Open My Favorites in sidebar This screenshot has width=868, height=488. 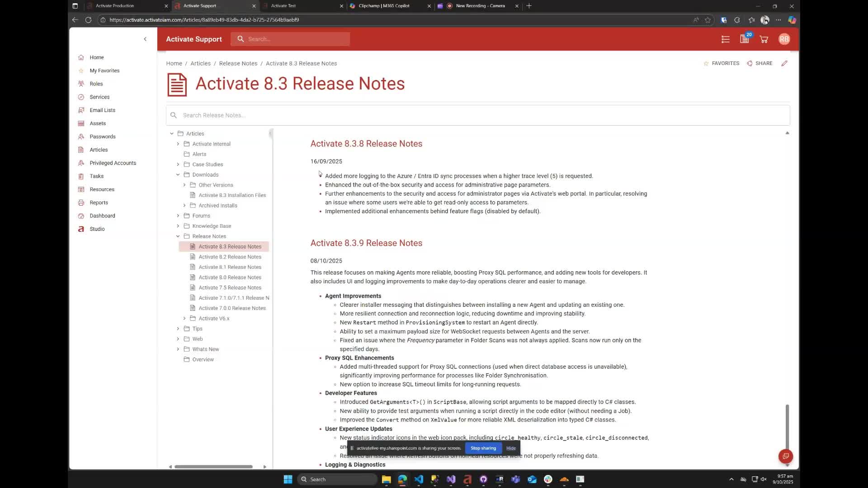[x=104, y=70]
